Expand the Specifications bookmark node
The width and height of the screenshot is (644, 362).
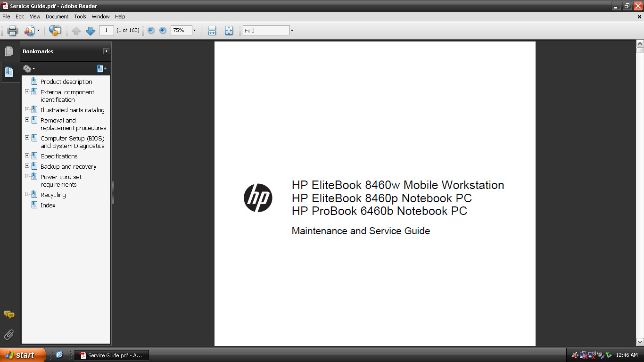tap(27, 156)
